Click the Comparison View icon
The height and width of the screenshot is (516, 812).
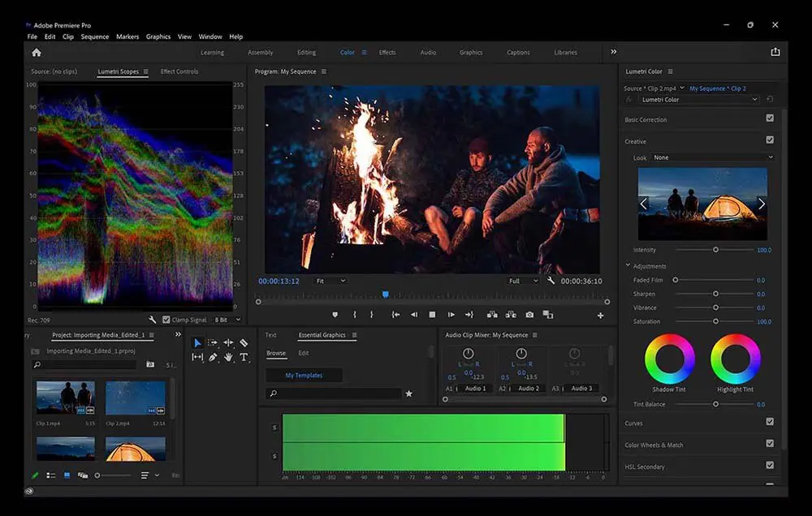pyautogui.click(x=548, y=315)
